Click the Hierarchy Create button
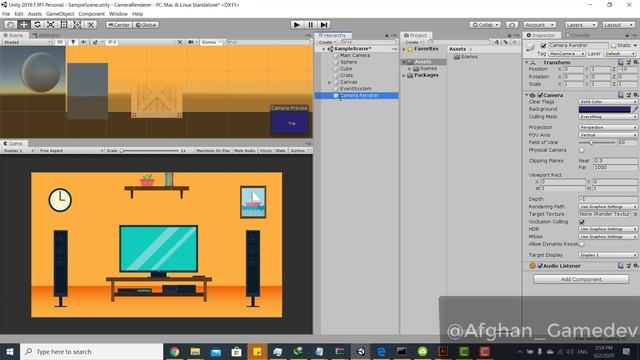This screenshot has height=360, width=640. 327,42
